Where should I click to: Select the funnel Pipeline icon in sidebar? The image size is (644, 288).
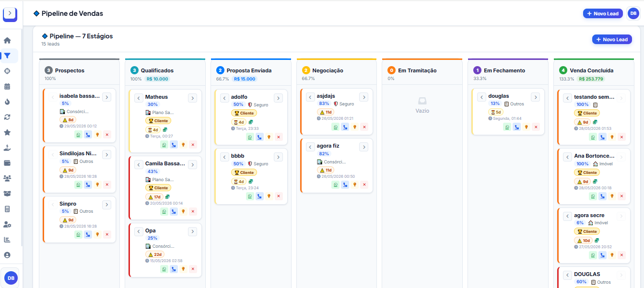pos(7,56)
